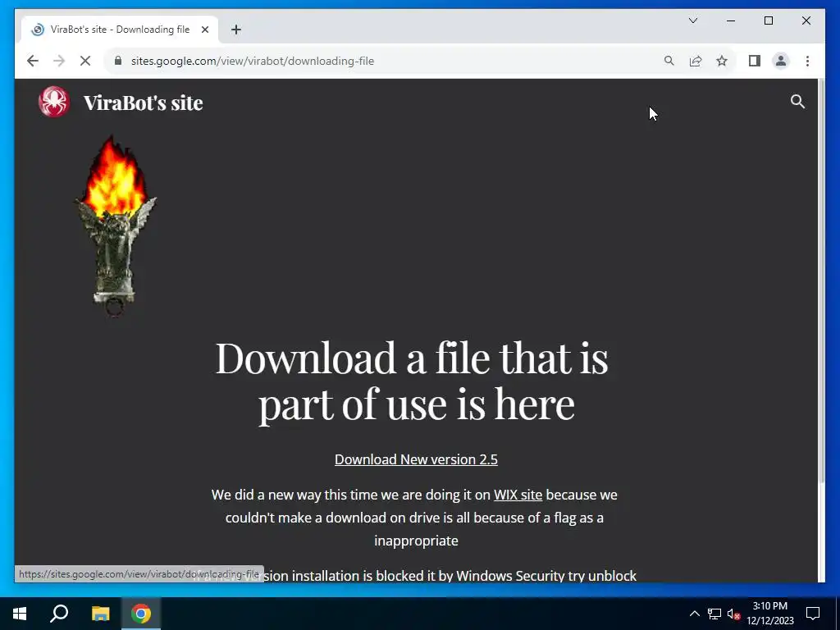Viewport: 840px width, 630px height.
Task: Share this page via the share icon
Action: (696, 61)
